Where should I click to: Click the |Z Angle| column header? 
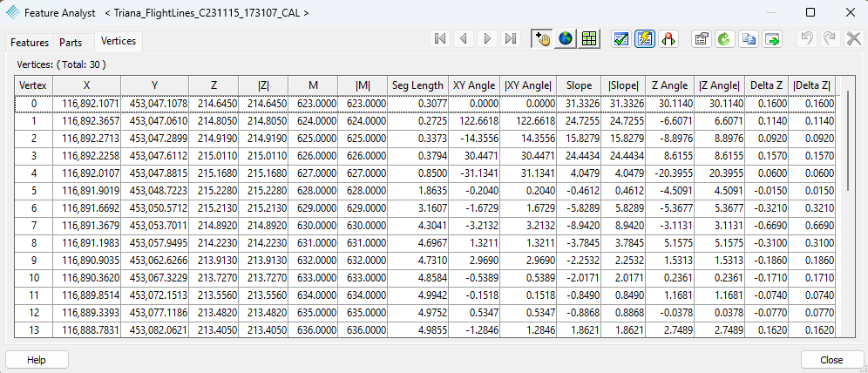click(x=719, y=85)
